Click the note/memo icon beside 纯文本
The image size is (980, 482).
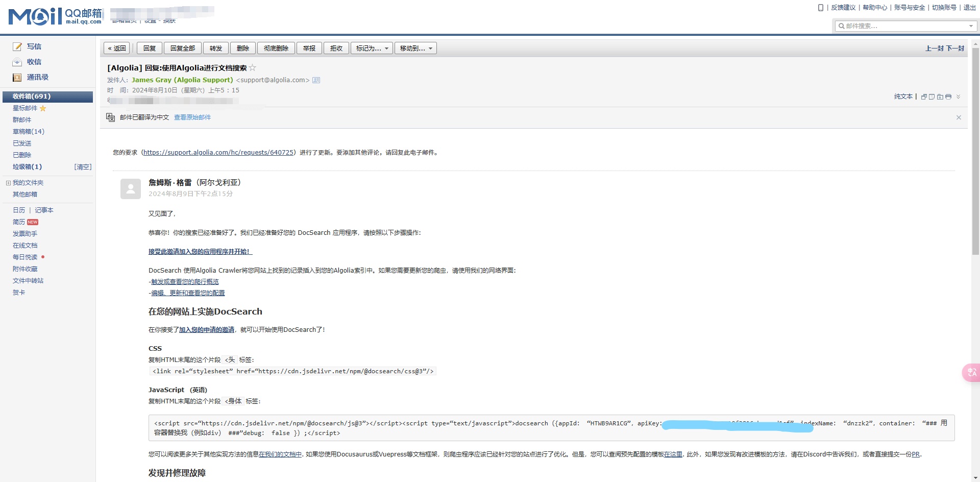click(x=932, y=97)
